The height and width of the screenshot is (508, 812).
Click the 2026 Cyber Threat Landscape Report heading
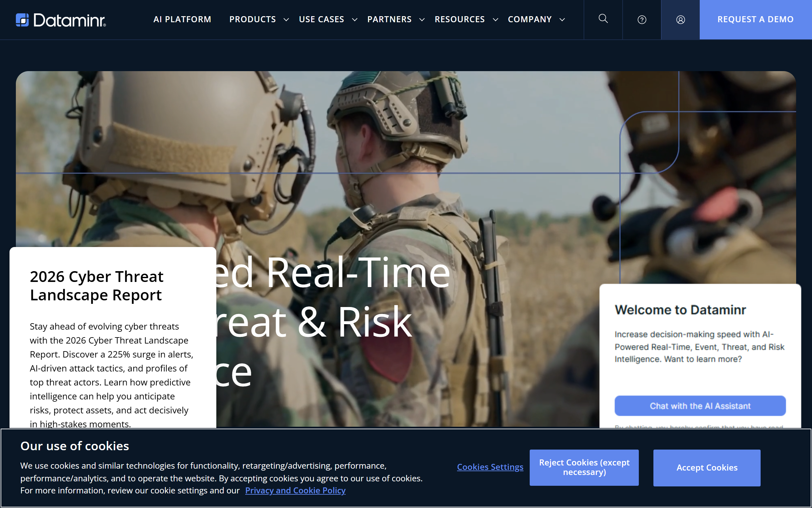[97, 285]
